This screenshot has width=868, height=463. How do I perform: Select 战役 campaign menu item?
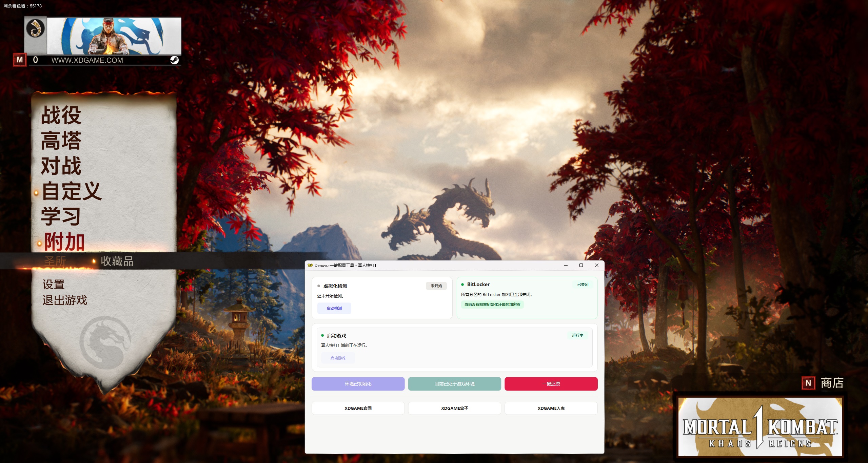pos(61,115)
